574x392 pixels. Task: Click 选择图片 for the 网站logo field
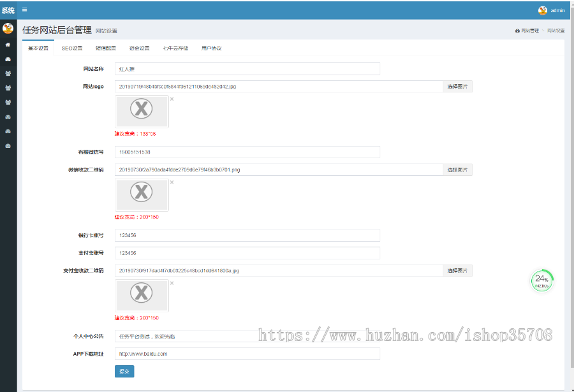457,87
